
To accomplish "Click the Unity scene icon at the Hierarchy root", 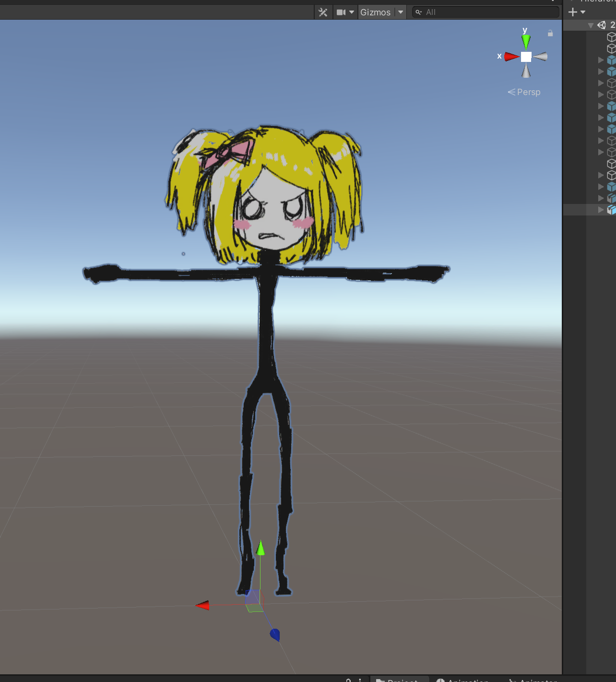I will pyautogui.click(x=602, y=25).
